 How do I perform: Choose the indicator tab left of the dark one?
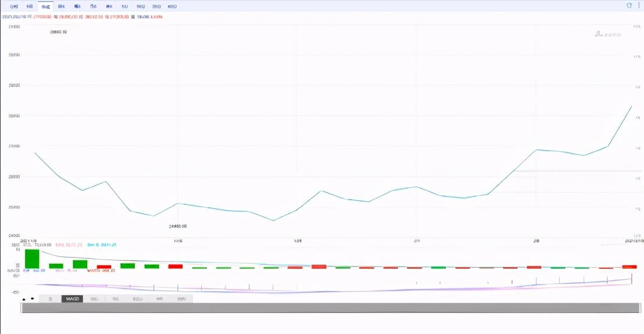tap(51, 299)
